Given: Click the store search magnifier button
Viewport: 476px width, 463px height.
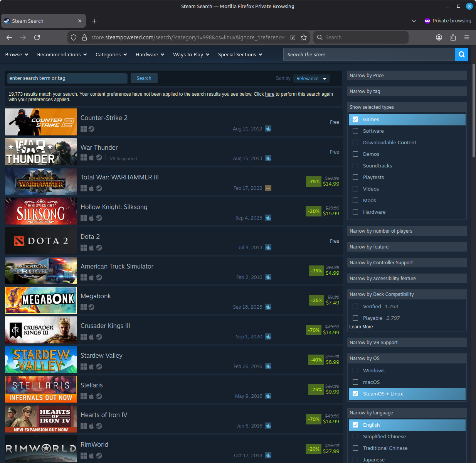Looking at the screenshot, I should [461, 54].
